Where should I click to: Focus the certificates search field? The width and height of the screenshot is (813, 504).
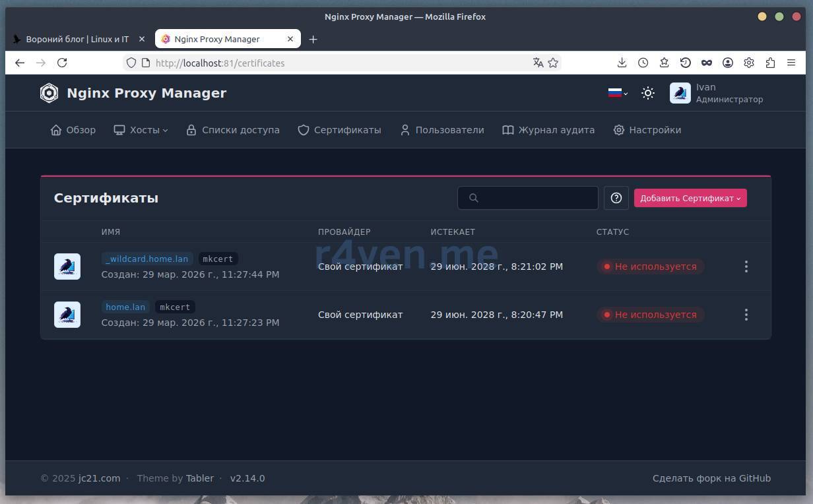coord(528,198)
